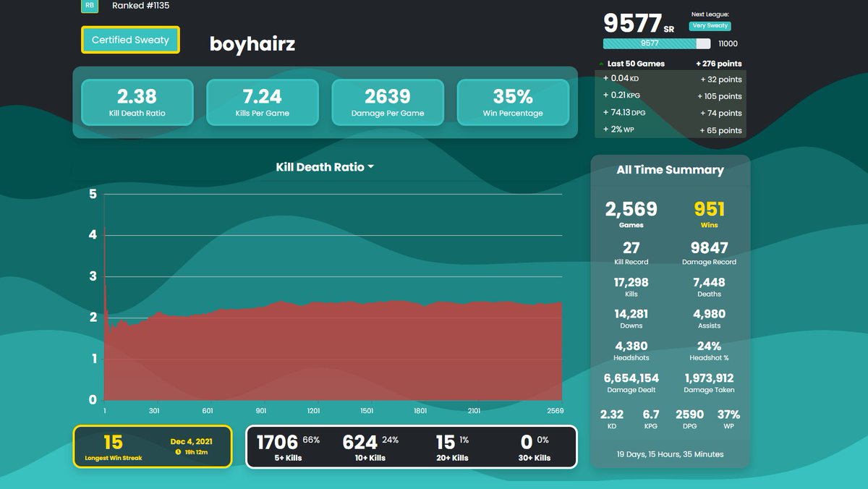Screen dimensions: 868x489
Task: Click the + 74 points value
Action: pyautogui.click(x=721, y=113)
